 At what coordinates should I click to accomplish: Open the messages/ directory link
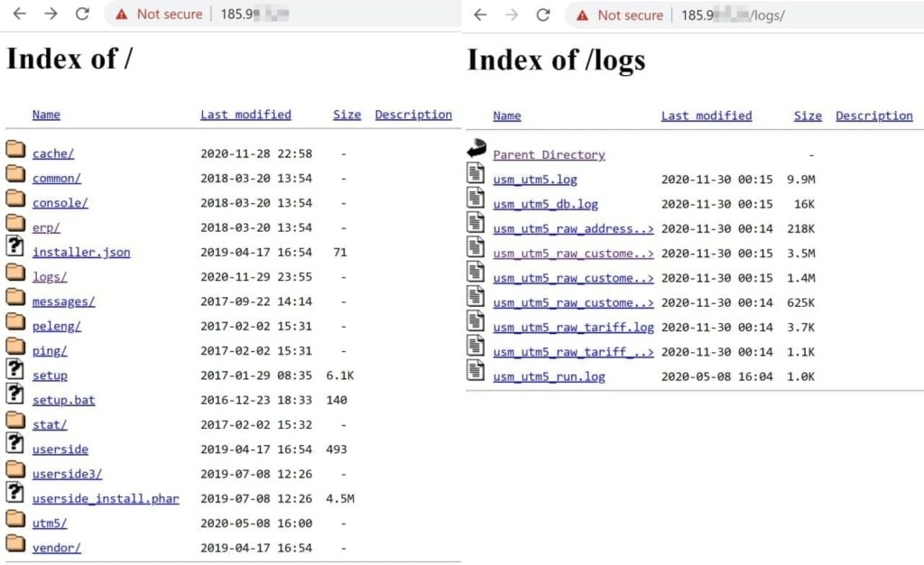click(64, 301)
